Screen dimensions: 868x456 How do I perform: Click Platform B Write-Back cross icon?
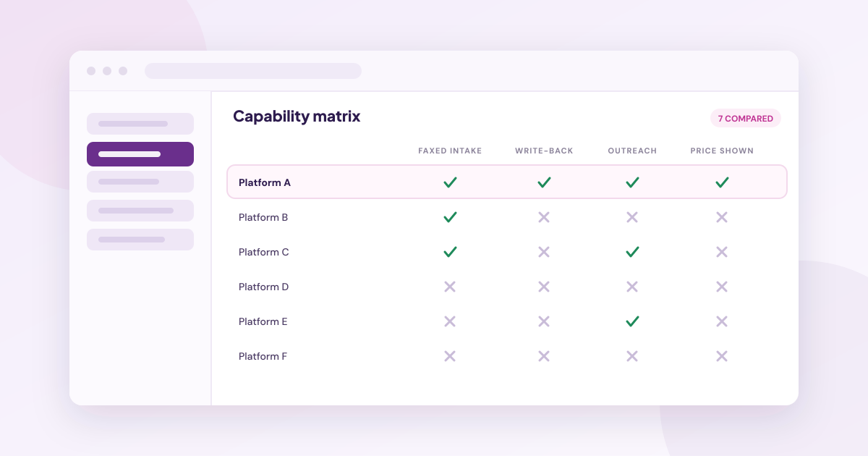(544, 217)
